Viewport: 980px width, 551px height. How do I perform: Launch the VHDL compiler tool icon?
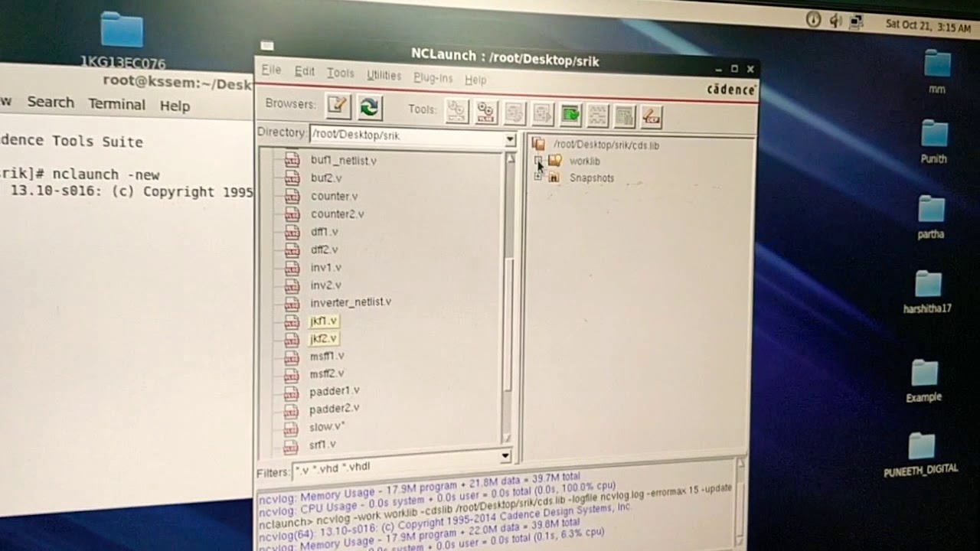(x=456, y=112)
